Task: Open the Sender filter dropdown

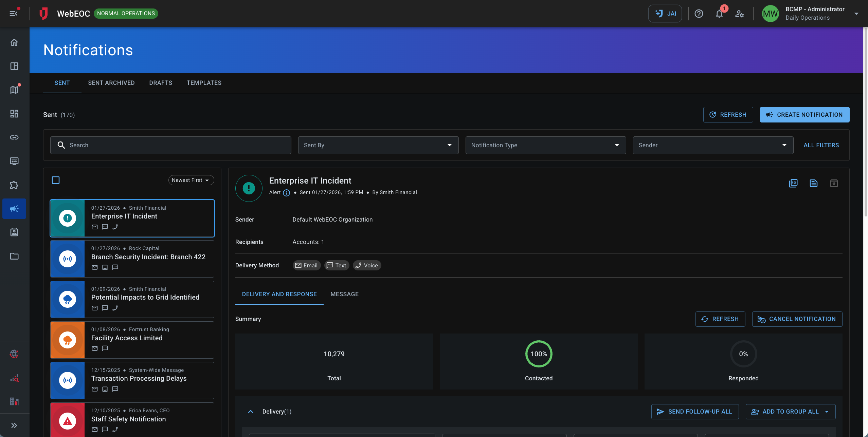Action: tap(713, 145)
